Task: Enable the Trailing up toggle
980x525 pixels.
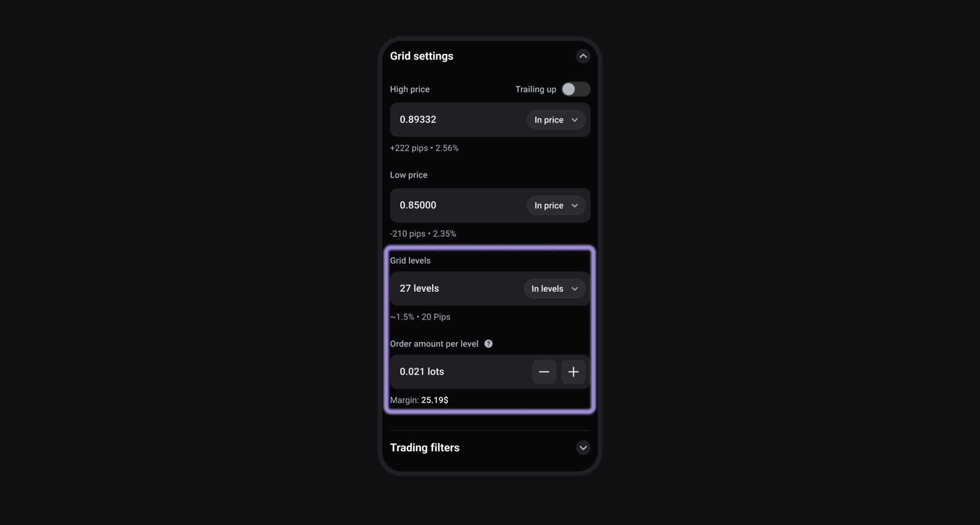Action: pyautogui.click(x=576, y=89)
